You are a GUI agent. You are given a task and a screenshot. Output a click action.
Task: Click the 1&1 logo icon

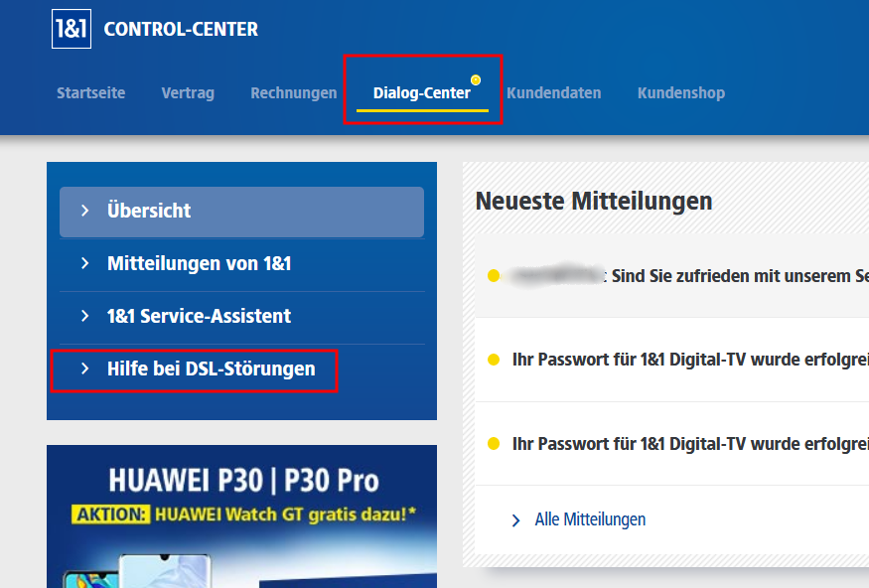(72, 29)
